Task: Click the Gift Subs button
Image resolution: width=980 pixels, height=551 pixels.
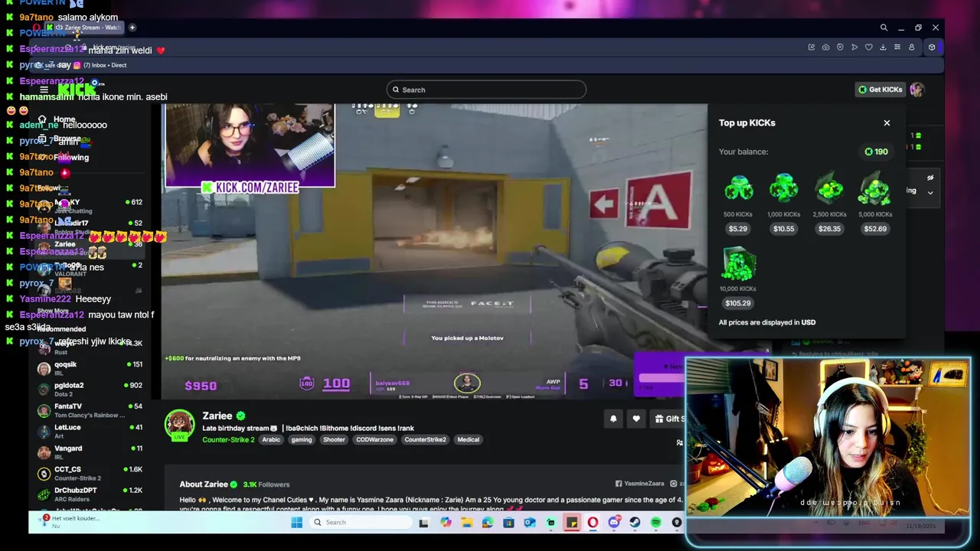Action: 669,419
